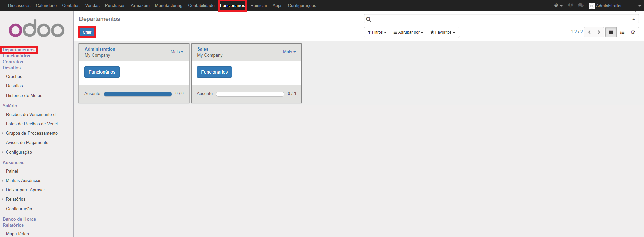
Task: Click into the search input field
Action: coord(500,19)
